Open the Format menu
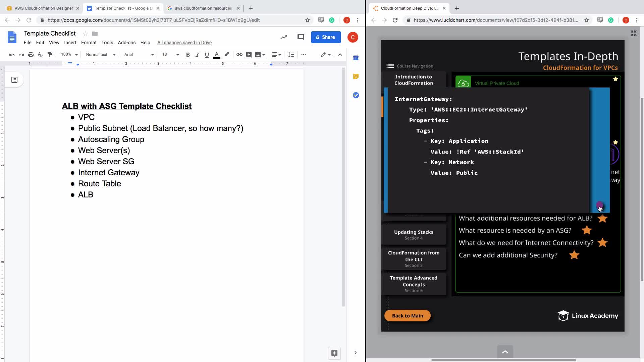 [x=89, y=43]
